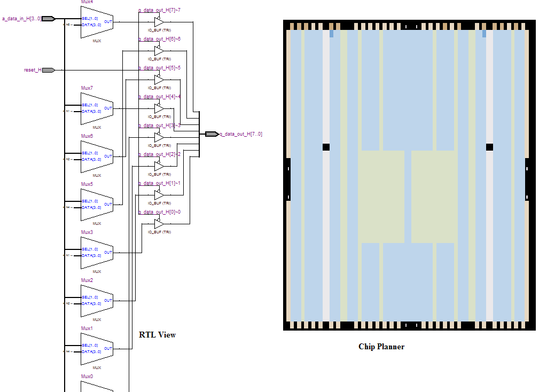Select the Mux5 multiplexer block
The height and width of the screenshot is (392, 539).
[x=97, y=205]
